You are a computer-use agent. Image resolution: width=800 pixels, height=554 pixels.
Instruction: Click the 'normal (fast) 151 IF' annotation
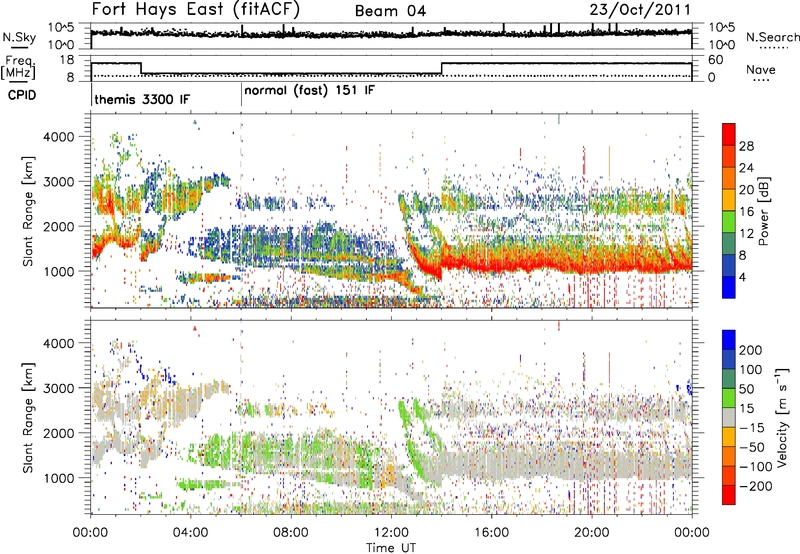309,91
